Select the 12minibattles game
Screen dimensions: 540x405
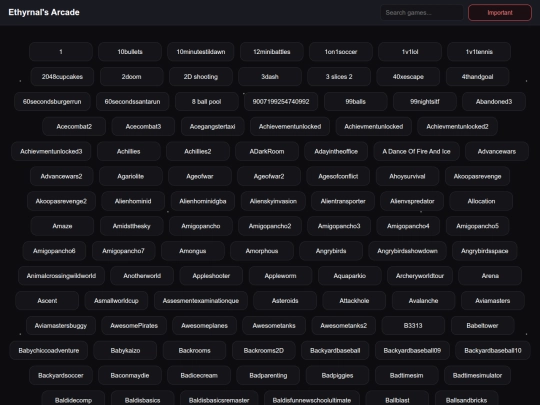pyautogui.click(x=272, y=52)
